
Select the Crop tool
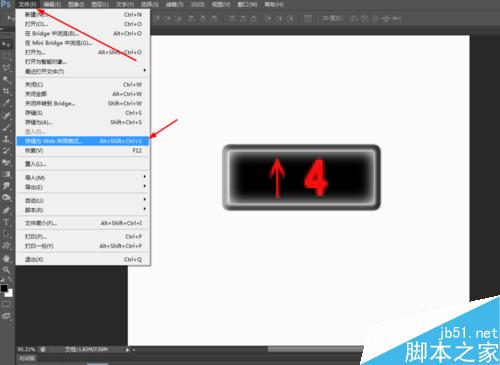click(x=6, y=91)
